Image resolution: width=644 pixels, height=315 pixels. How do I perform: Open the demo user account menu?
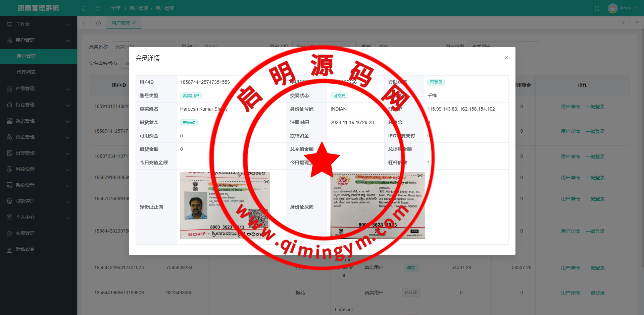coord(623,8)
